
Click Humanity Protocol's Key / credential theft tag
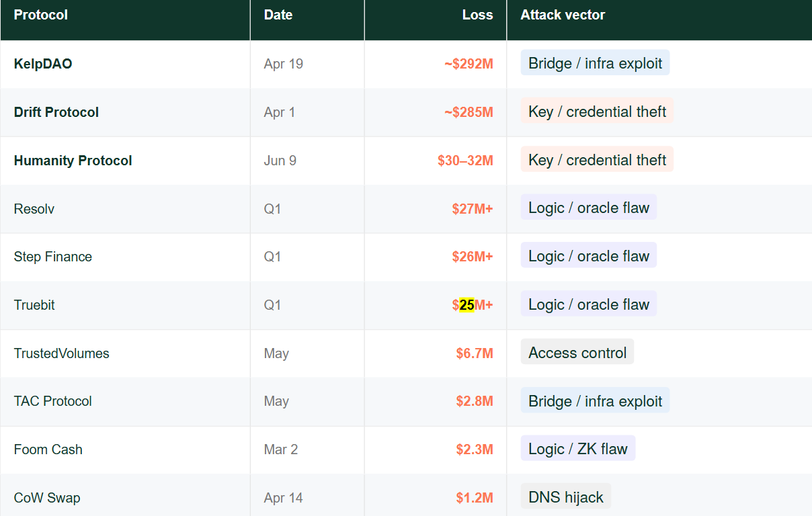(598, 160)
